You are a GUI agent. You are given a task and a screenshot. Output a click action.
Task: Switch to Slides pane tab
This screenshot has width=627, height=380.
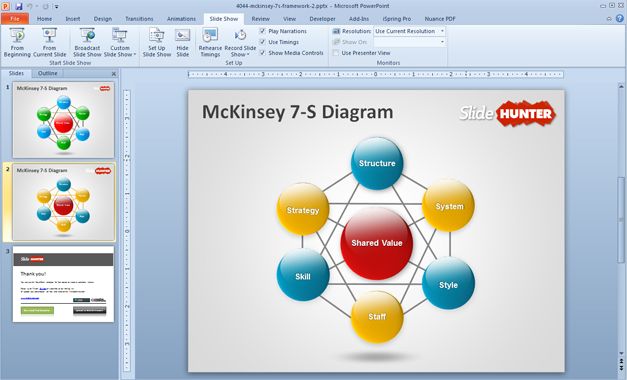point(16,73)
